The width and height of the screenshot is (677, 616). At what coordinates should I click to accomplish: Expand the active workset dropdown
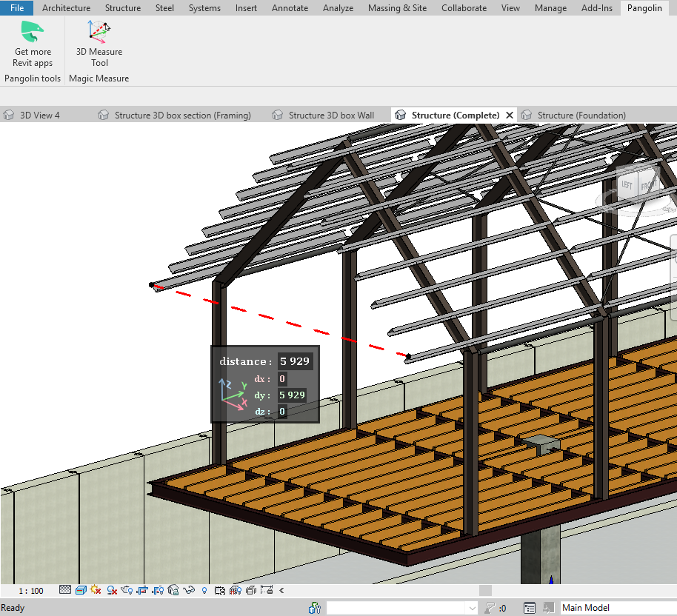pos(472,608)
